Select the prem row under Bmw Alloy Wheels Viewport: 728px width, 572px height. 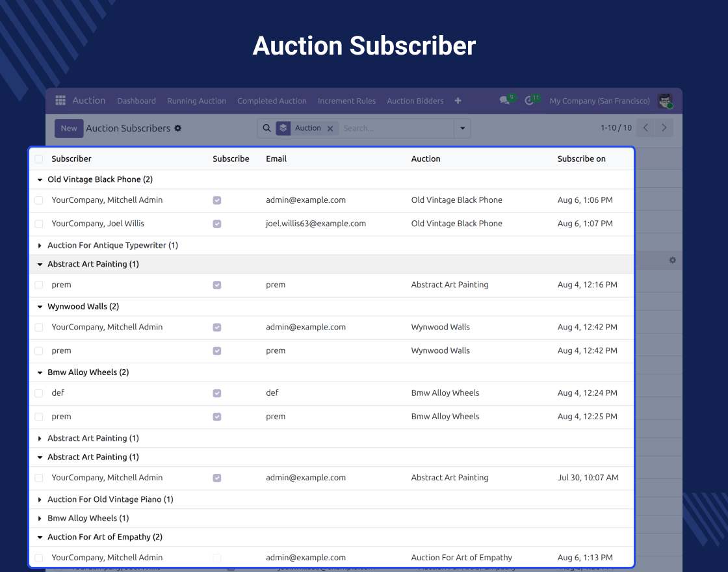(39, 417)
